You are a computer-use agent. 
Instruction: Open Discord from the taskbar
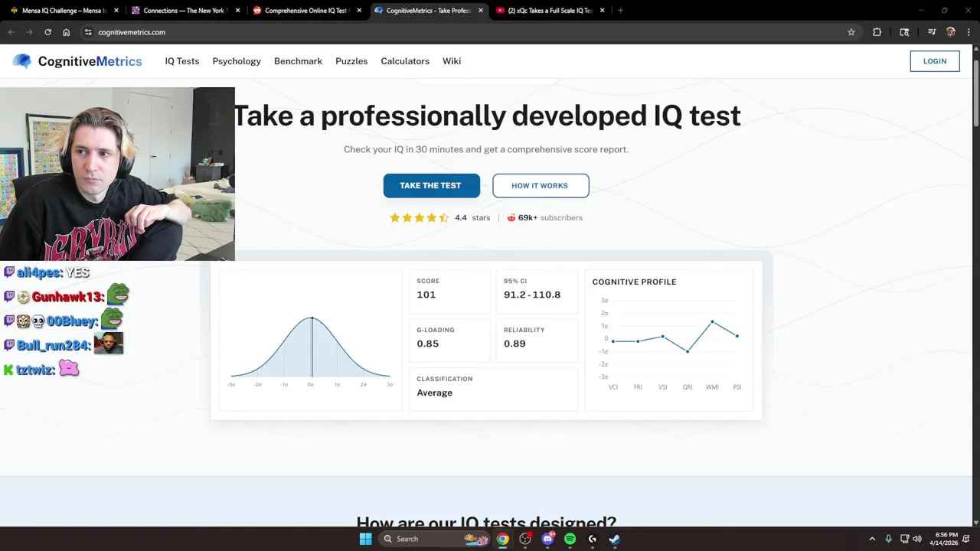click(547, 539)
